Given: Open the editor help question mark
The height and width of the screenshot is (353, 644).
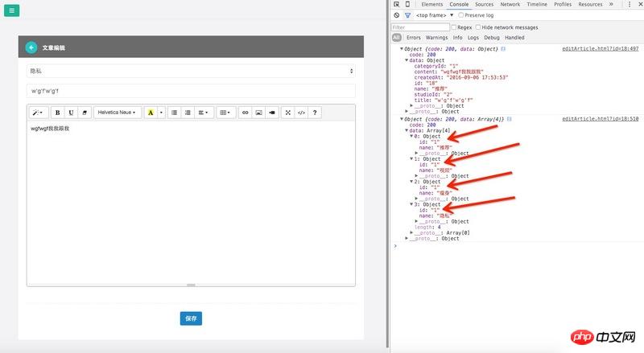Looking at the screenshot, I should (315, 113).
